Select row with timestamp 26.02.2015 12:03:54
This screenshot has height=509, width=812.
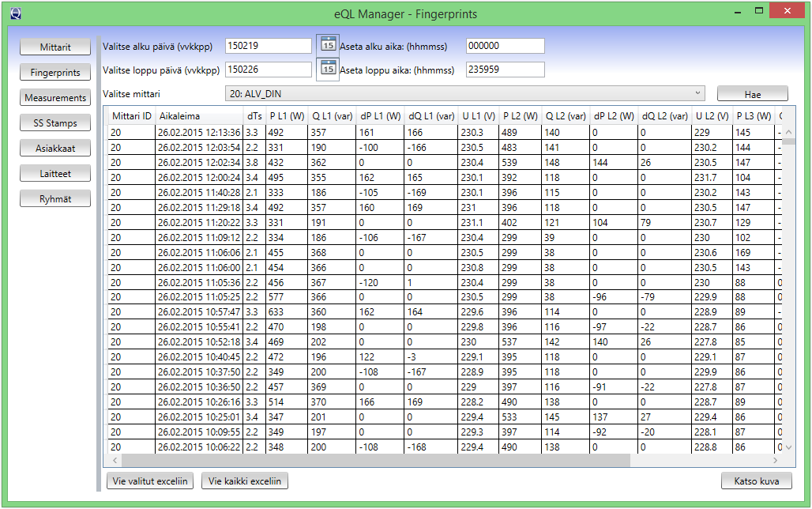click(445, 148)
